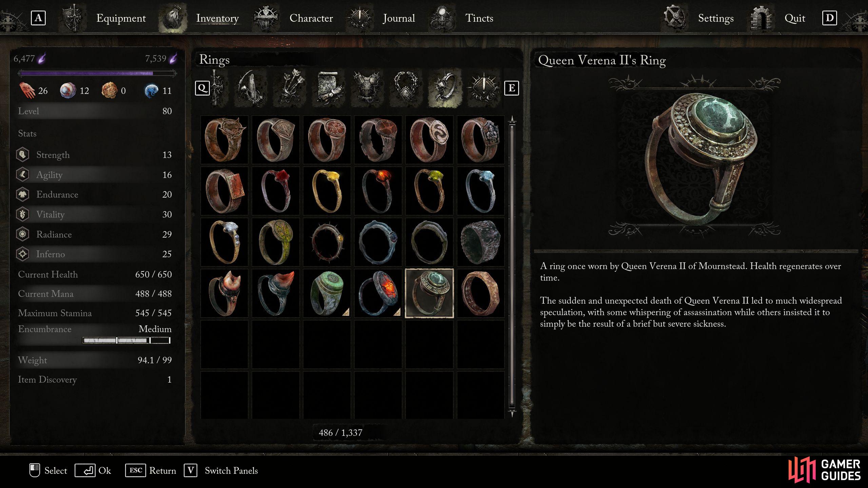Click the Return ESC prompt
Viewport: 868px width, 488px height.
point(151,470)
